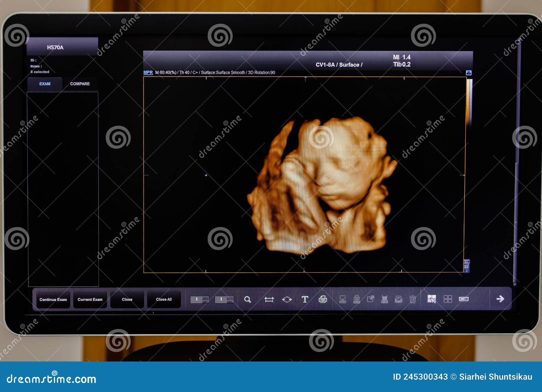Image resolution: width=542 pixels, height=392 pixels.
Task: Select the ellipse measurement tool
Action: click(287, 299)
